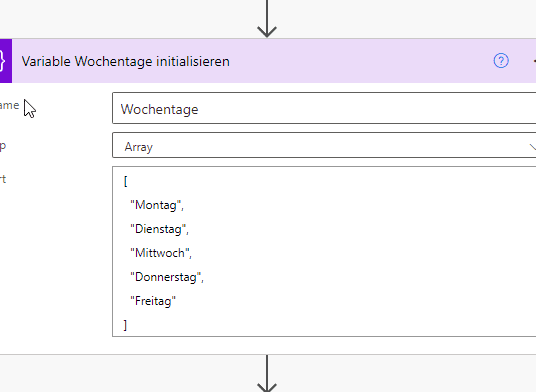536x392 pixels.
Task: Click the Variable Wochentage initialisieren header title
Action: (125, 62)
